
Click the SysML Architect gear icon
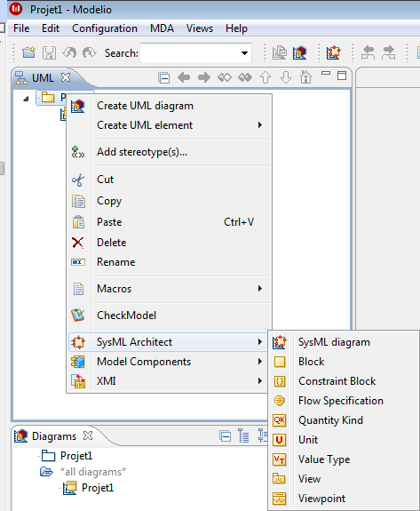coord(78,342)
